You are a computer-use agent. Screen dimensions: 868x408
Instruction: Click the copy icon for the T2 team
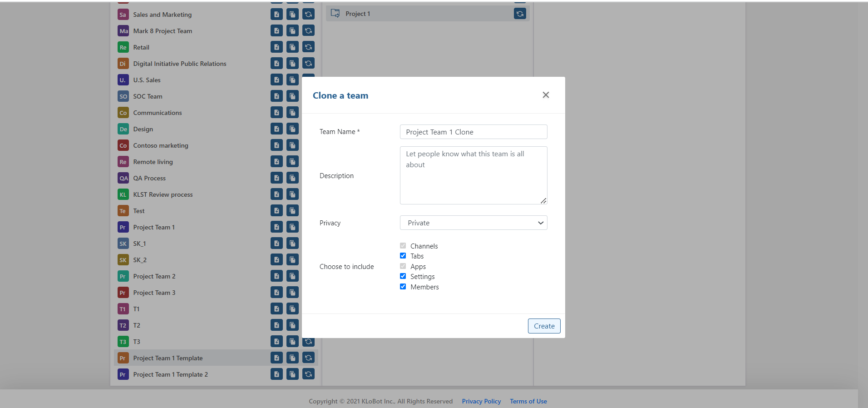pyautogui.click(x=292, y=325)
